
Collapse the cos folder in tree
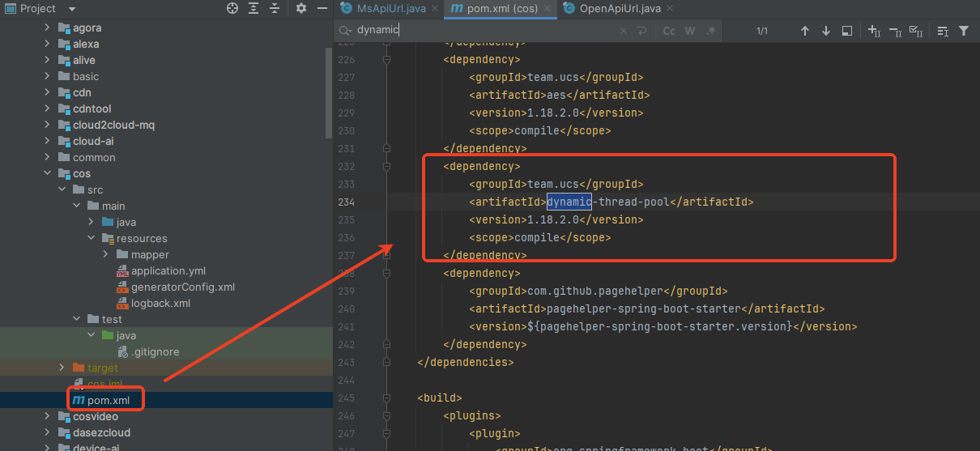(48, 173)
